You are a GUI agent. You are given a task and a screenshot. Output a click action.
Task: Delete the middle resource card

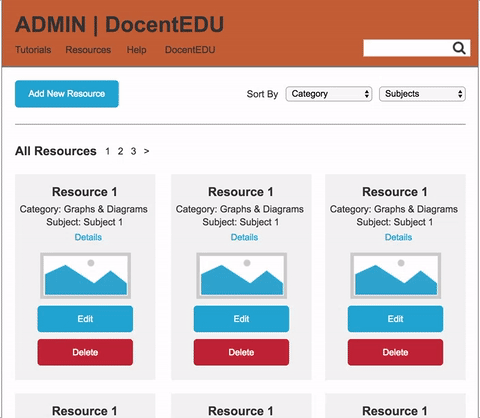[241, 352]
